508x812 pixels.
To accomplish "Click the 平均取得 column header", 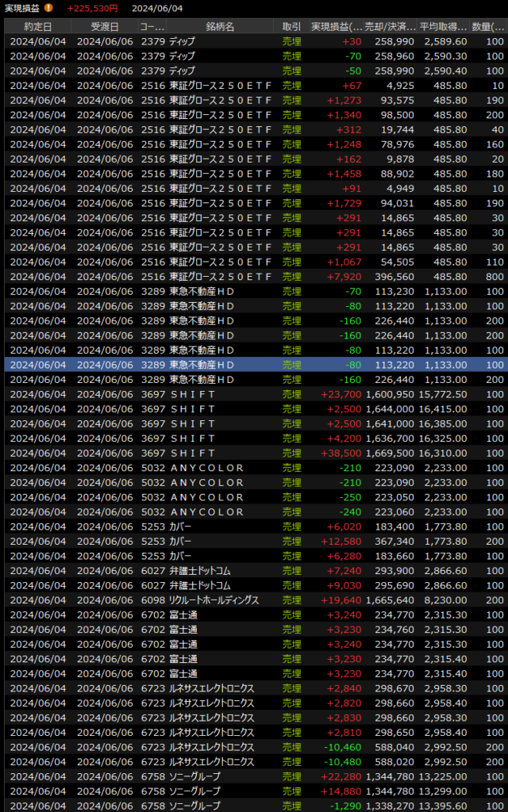I will (x=443, y=26).
